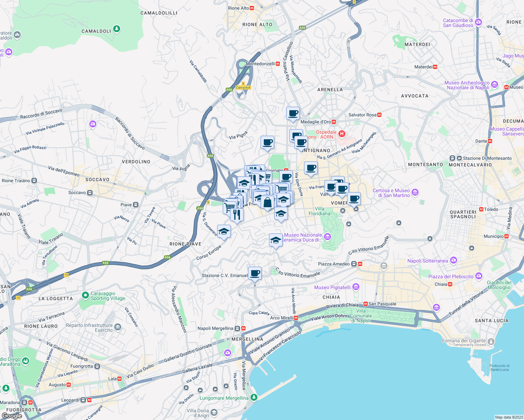
Task: Click the cafe marker touching the Antignano label
Action: tap(301, 143)
